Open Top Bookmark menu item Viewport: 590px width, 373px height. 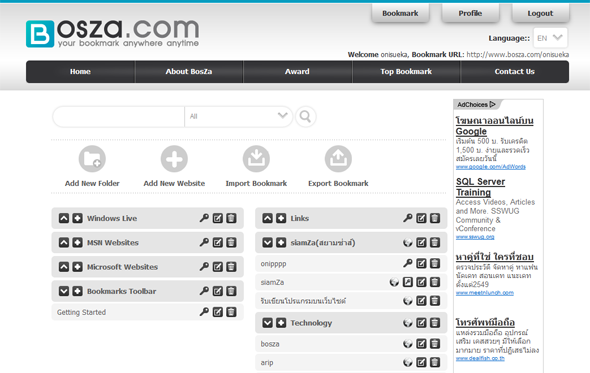point(406,72)
